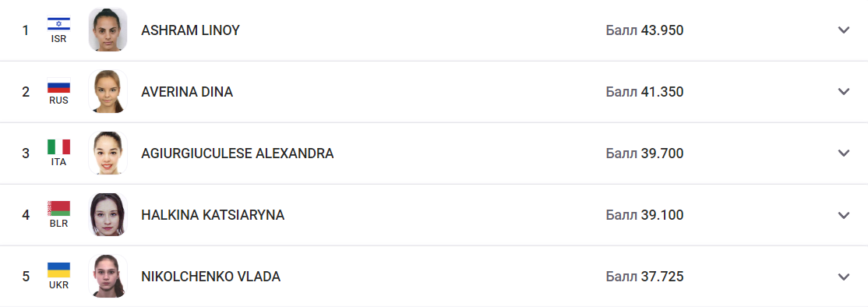Screen dimensions: 868x307
Task: Open Averina Dina's athlete photo
Action: [108, 91]
